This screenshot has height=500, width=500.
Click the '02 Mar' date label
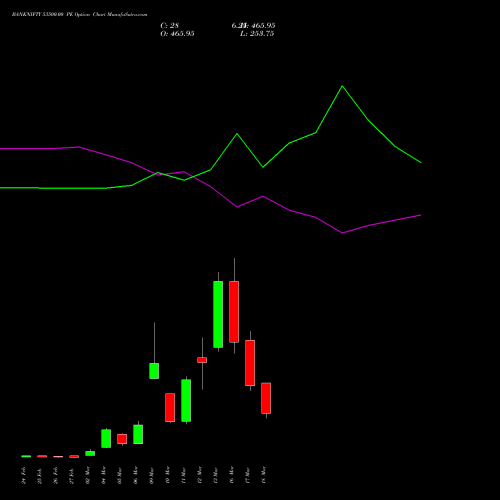88,475
